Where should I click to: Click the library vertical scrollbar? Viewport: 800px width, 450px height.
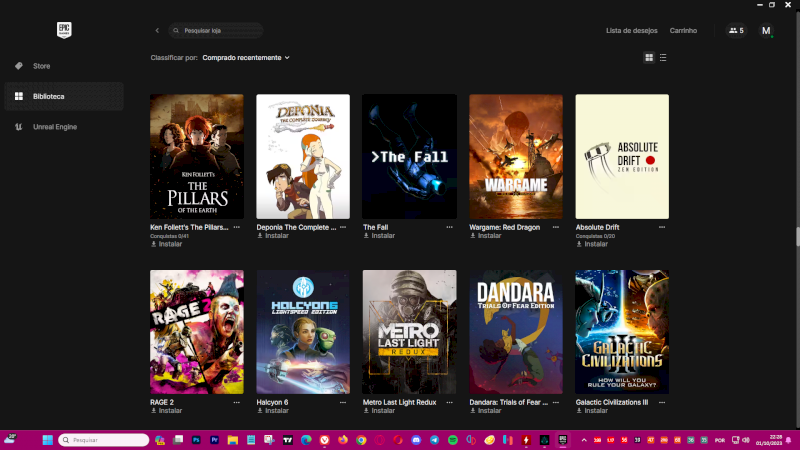(797, 237)
